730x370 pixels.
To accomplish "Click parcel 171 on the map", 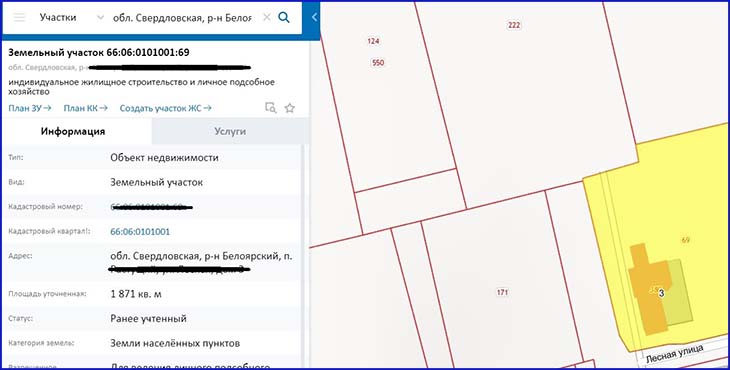I will [502, 292].
